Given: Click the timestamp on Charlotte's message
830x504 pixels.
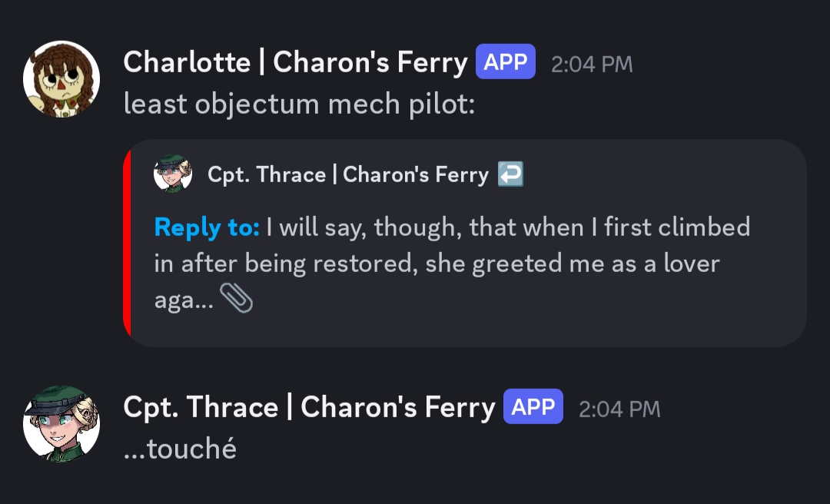Looking at the screenshot, I should coord(592,64).
